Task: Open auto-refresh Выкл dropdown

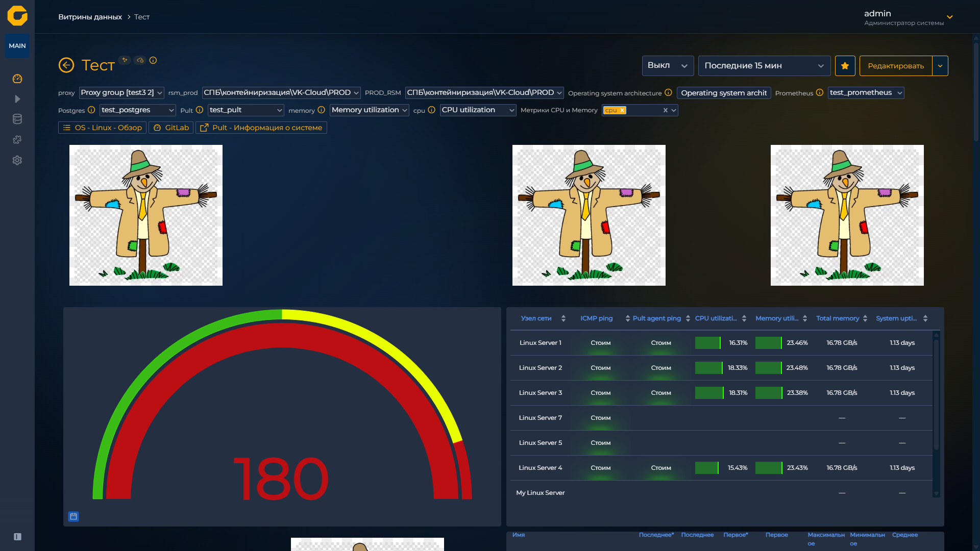Action: (668, 66)
